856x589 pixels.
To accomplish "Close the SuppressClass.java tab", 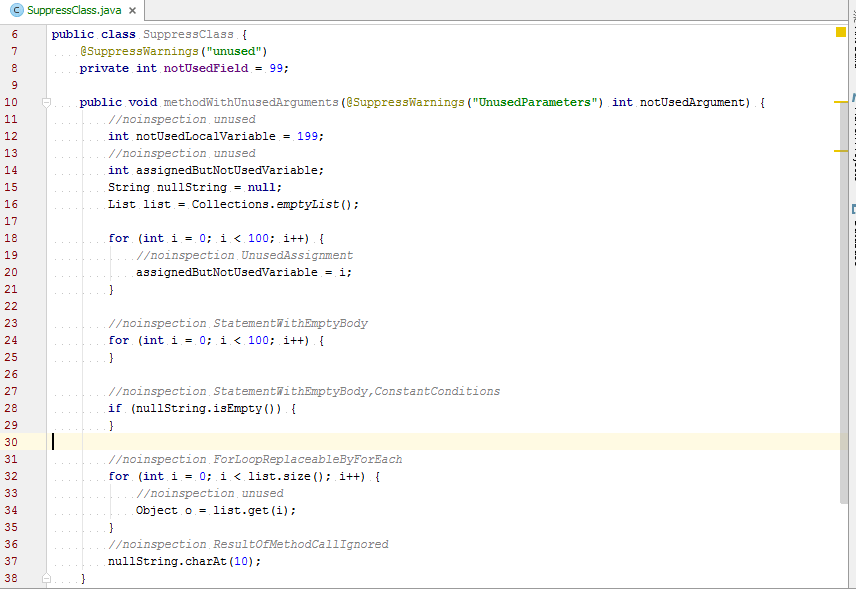I will pos(135,8).
